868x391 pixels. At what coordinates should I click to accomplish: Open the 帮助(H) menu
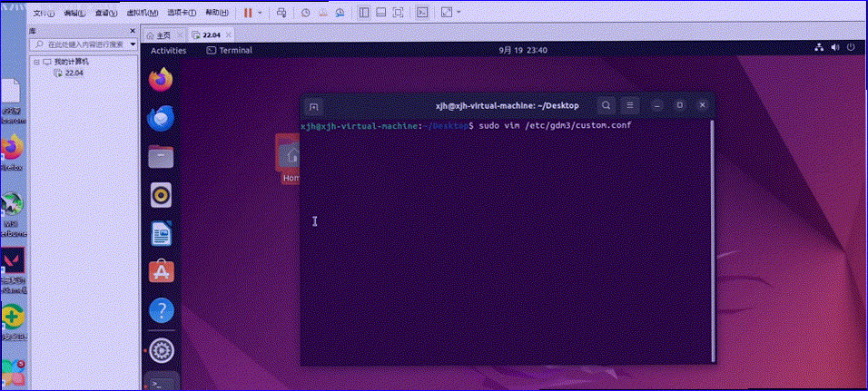coord(217,13)
